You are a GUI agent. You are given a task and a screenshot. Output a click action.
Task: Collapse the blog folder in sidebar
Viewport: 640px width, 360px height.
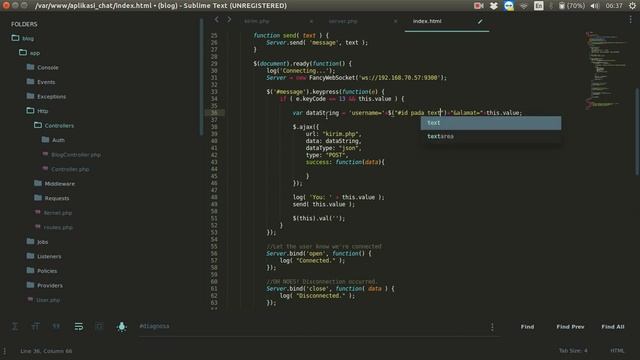[x=23, y=38]
